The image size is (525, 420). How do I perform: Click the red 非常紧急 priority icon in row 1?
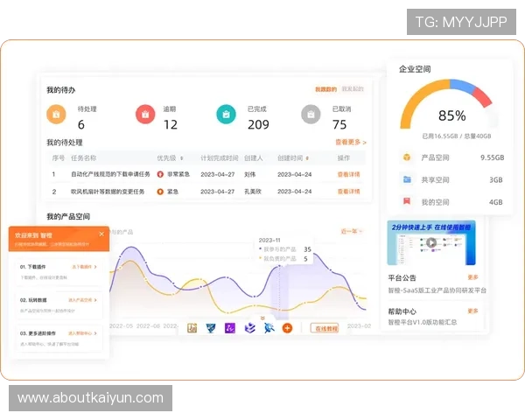[160, 174]
